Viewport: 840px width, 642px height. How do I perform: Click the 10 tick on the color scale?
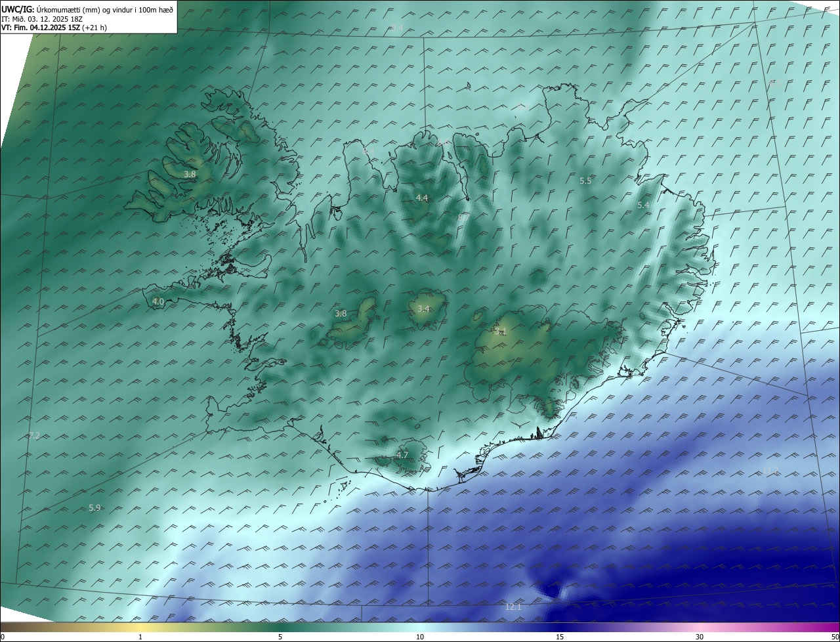point(420,637)
